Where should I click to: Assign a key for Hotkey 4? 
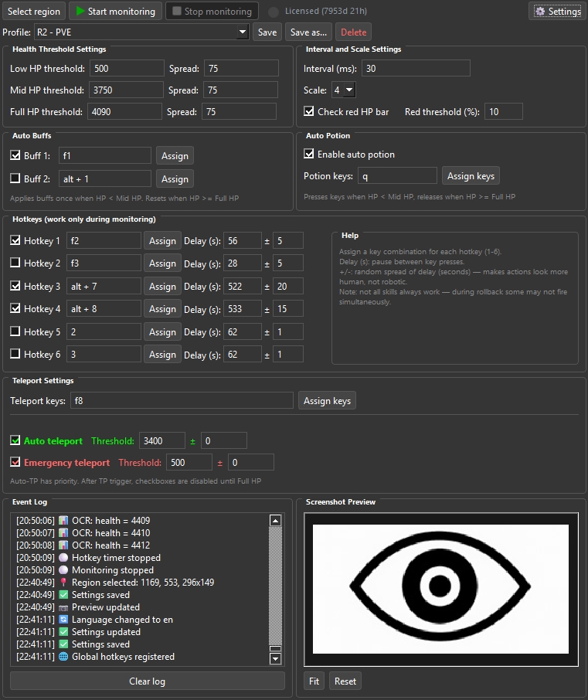tap(162, 308)
